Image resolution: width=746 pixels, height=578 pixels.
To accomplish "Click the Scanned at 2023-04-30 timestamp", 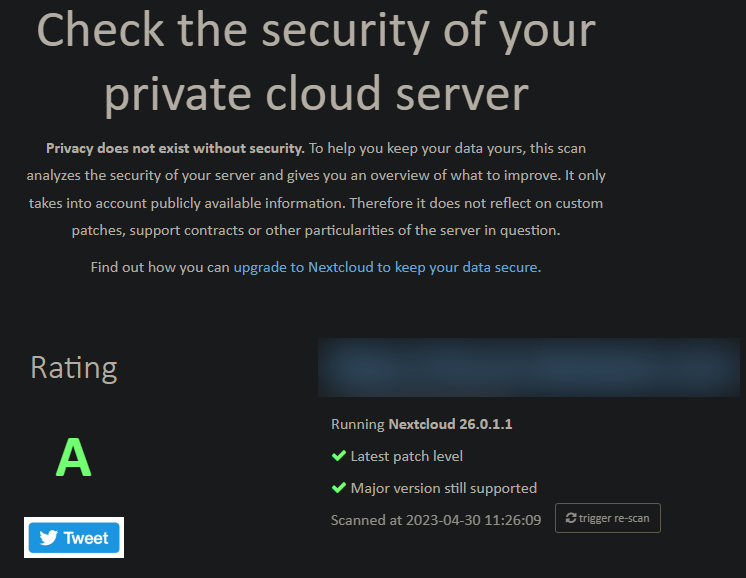I will pos(436,520).
